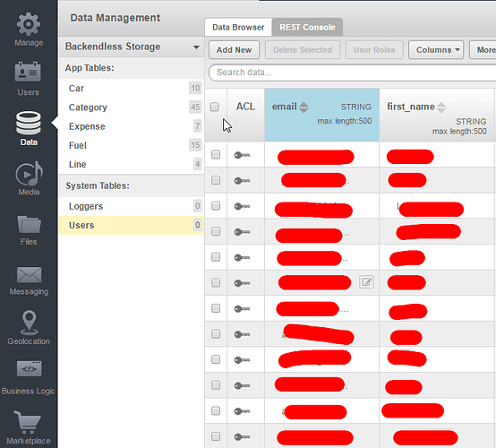Screen dimensions: 496x448
Task: Open the Files folder section
Action: [29, 230]
